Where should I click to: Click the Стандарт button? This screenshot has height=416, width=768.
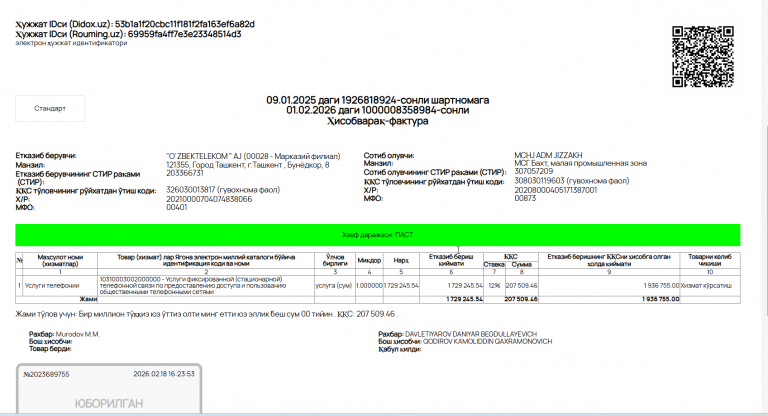[x=50, y=108]
